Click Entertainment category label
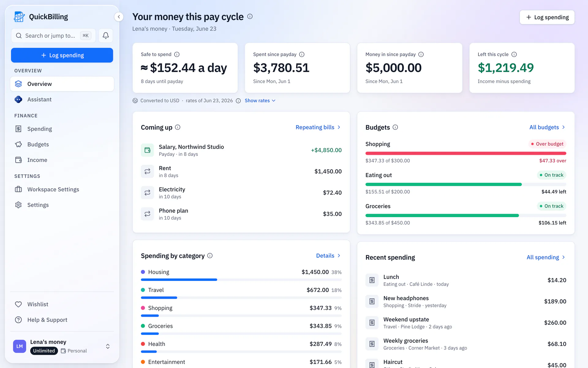 [167, 362]
